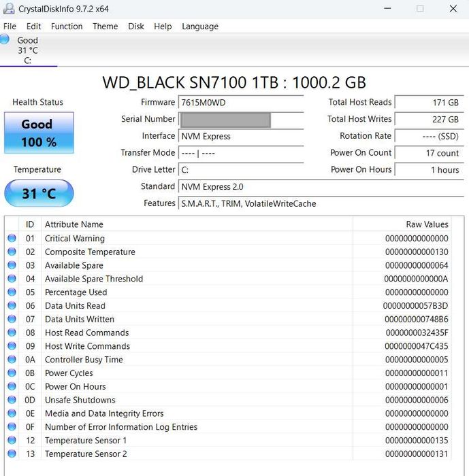Click status orb for Data Units Read row
Viewport: 469px width, 476px height.
[x=12, y=305]
